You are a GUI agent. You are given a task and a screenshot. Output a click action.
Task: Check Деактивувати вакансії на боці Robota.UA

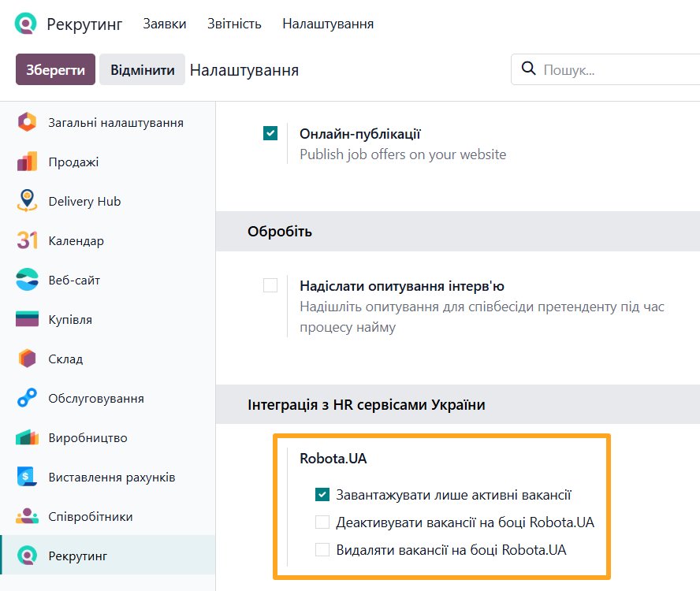click(322, 522)
